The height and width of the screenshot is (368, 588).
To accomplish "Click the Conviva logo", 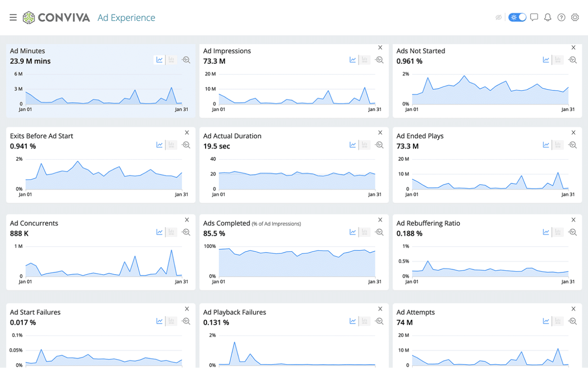I will (57, 17).
